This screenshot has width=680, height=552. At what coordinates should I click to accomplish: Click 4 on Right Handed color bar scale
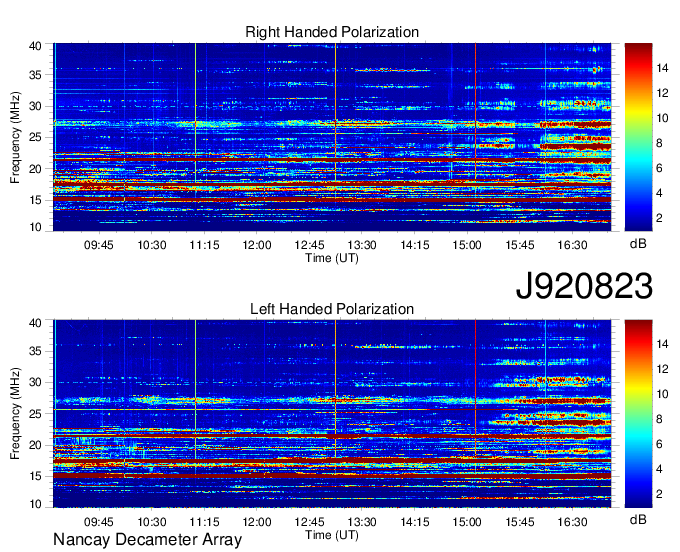tap(659, 193)
